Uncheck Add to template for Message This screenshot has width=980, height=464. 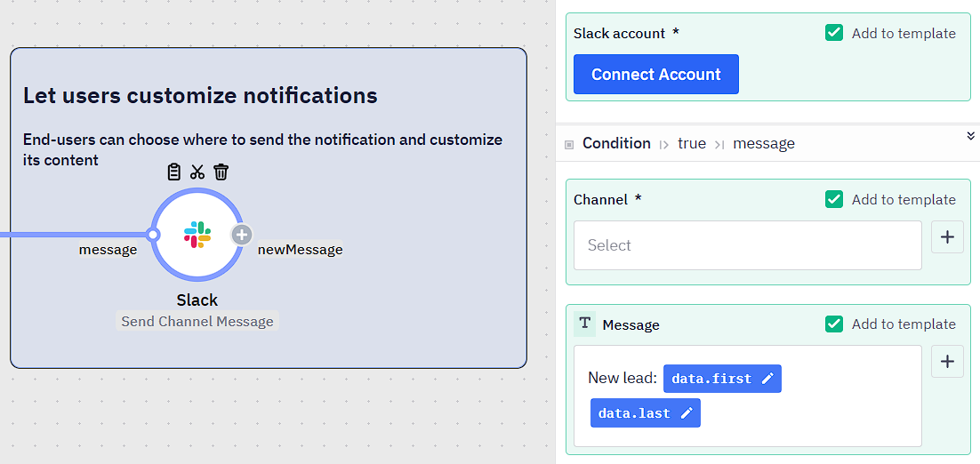(834, 324)
